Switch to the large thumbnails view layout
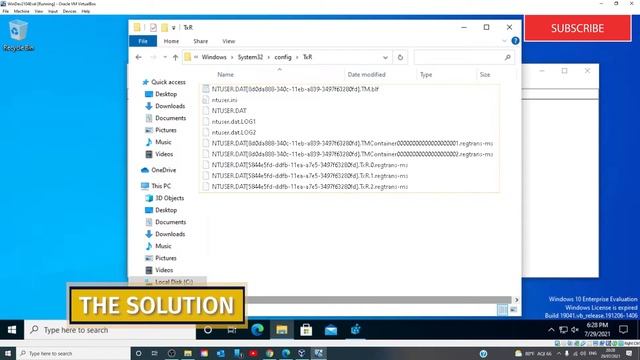 tap(513, 310)
